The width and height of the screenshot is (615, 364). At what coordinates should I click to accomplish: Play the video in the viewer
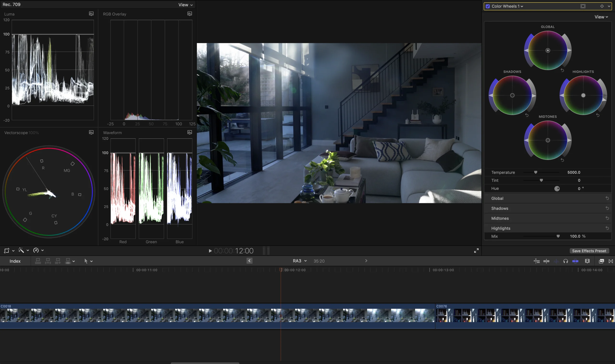[210, 251]
